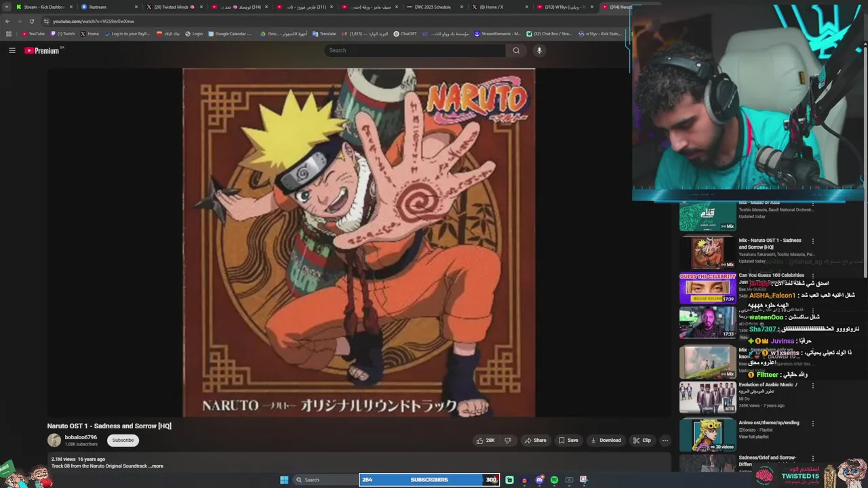Open options for Sadness/Grief and Sorrow video

pos(812,460)
